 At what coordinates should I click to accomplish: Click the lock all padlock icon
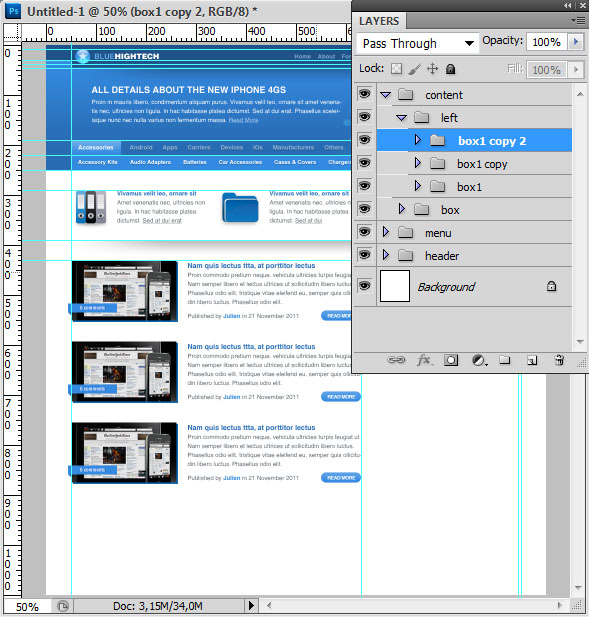[451, 69]
